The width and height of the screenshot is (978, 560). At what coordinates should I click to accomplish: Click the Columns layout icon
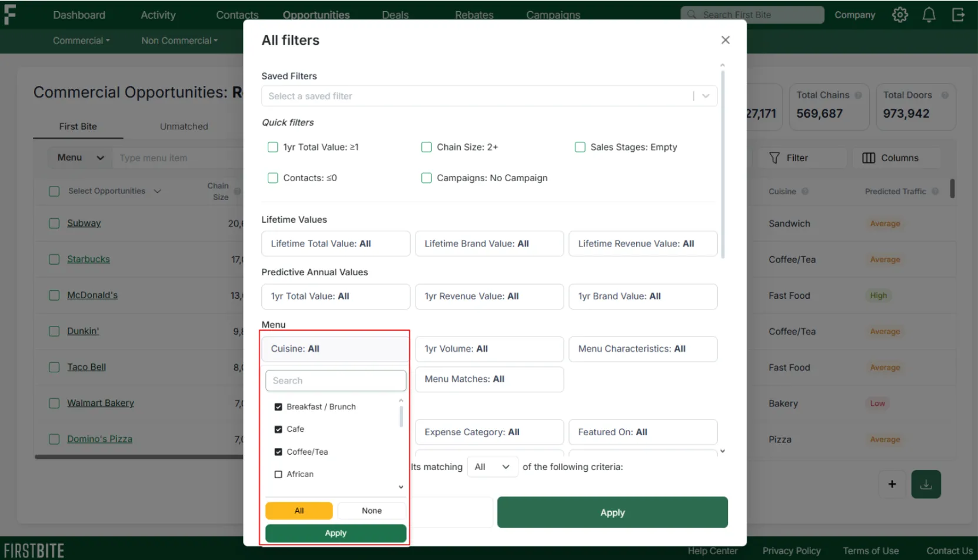click(868, 158)
